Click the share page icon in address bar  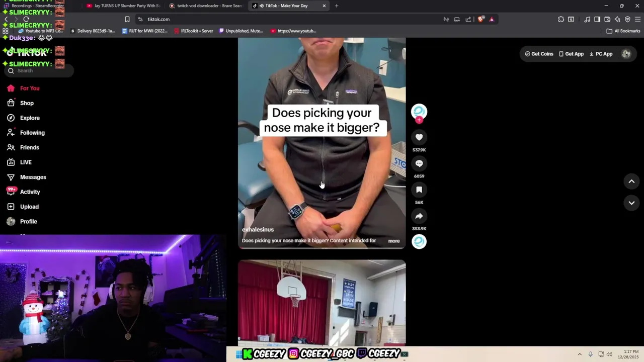[468, 19]
